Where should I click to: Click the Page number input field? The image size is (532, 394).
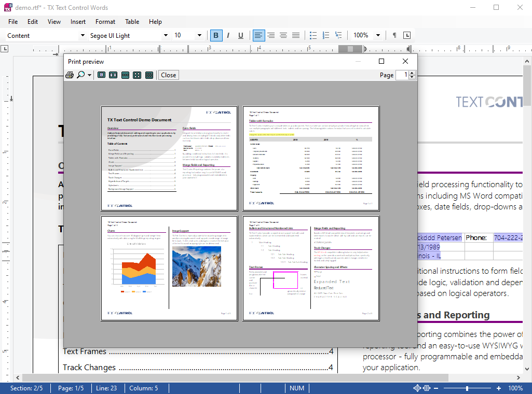point(402,75)
